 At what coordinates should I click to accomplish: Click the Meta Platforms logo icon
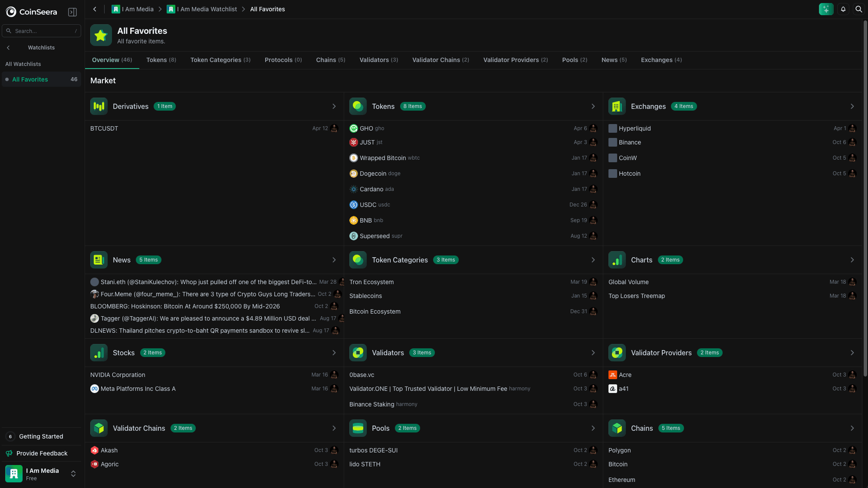coord(95,389)
